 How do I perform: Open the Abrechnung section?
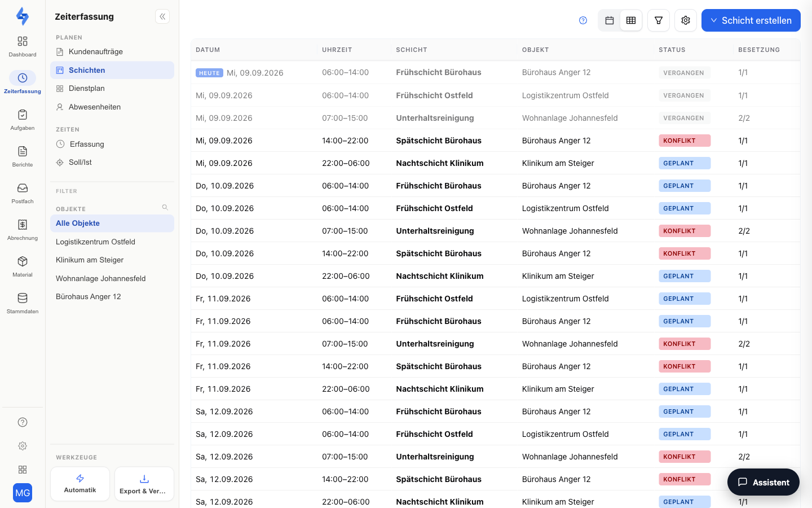23,230
